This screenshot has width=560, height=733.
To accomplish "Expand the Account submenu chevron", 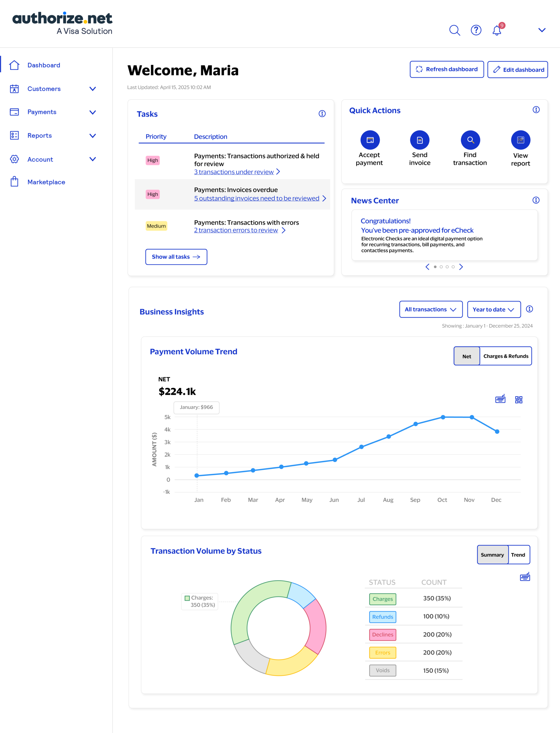I will tap(93, 159).
